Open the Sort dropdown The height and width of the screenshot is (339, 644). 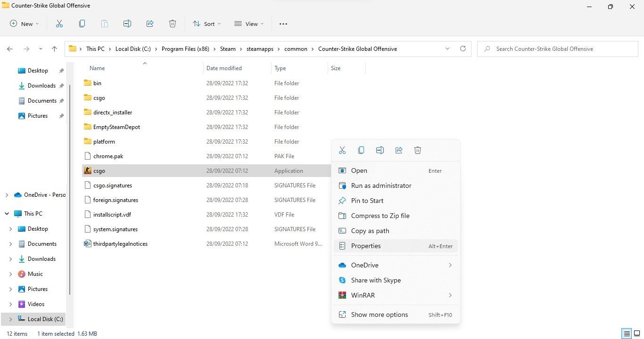207,24
